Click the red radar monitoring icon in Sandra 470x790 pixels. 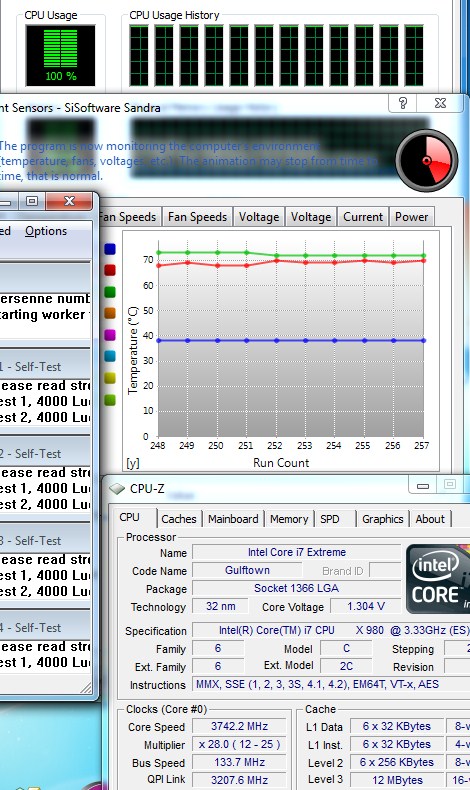(427, 161)
